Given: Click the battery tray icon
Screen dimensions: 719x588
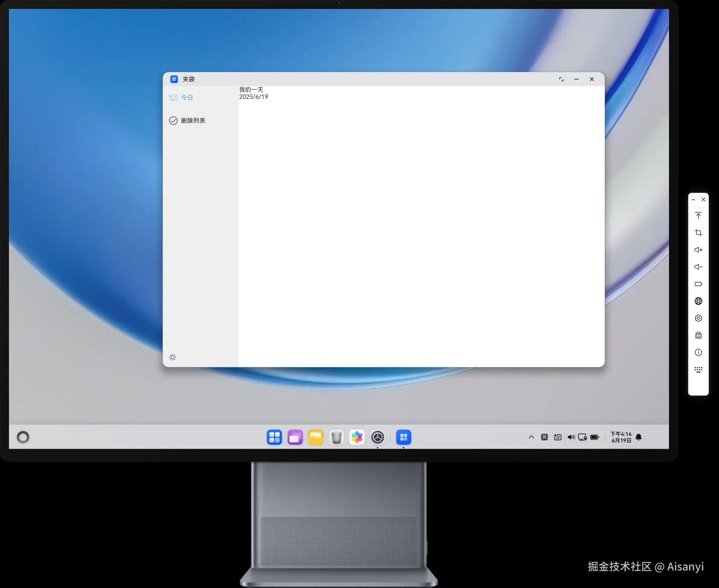Looking at the screenshot, I should click(x=595, y=437).
